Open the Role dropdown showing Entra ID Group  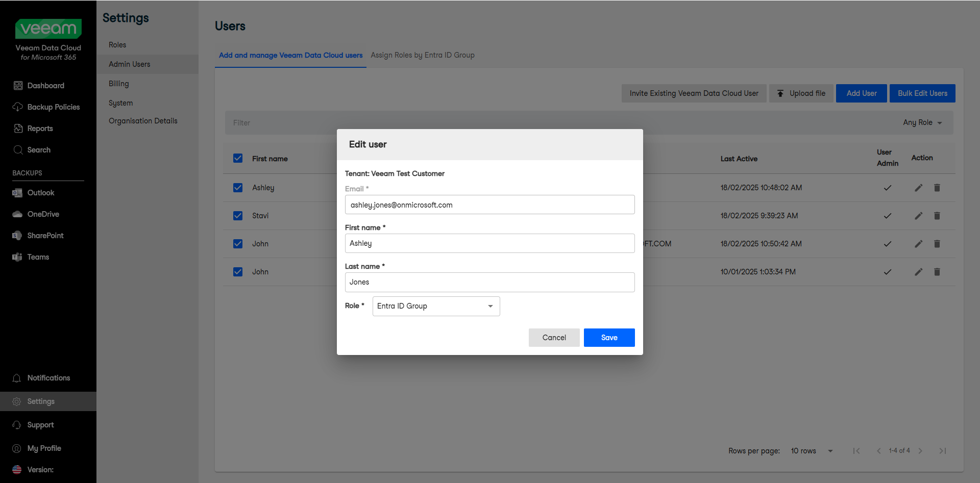click(x=436, y=306)
